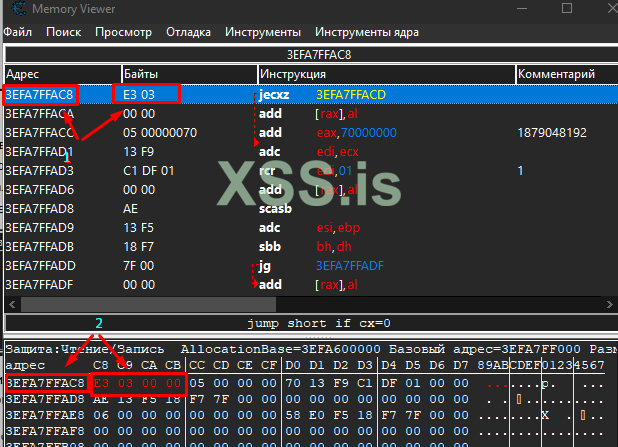Select address row 3EFA7FFAD6
The image size is (618, 447).
pos(39,190)
